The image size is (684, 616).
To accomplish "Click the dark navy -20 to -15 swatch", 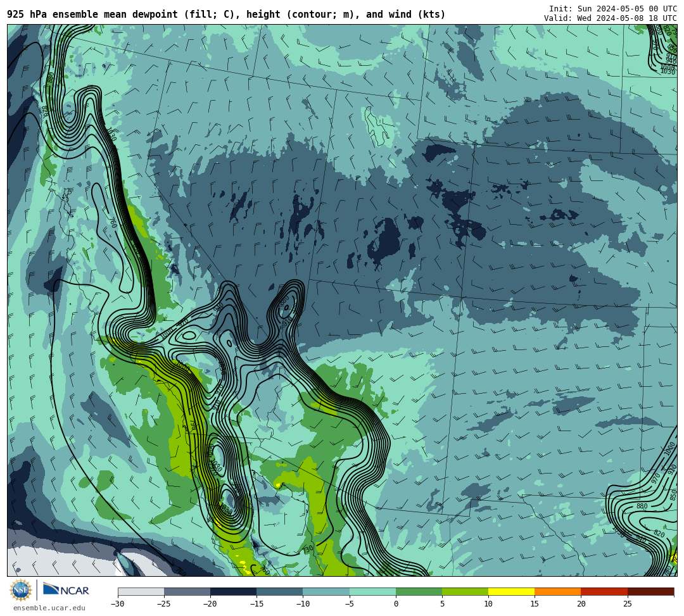I will pyautogui.click(x=233, y=591).
